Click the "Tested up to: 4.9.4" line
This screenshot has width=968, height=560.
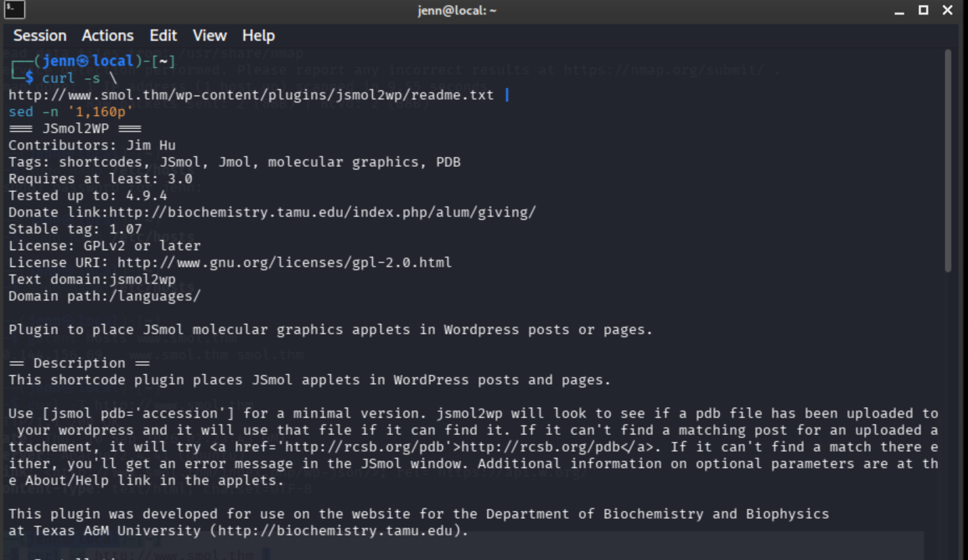point(88,196)
